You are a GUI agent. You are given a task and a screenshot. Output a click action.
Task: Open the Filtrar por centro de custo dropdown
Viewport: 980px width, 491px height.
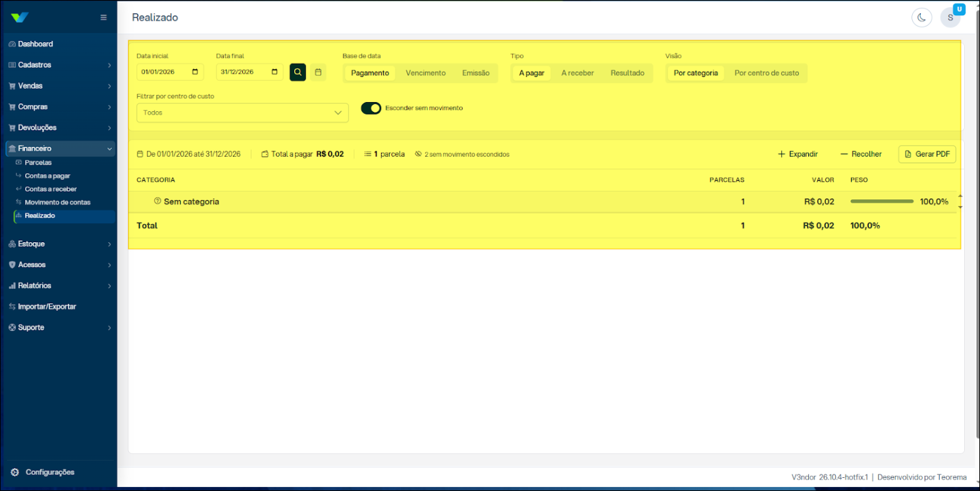242,113
